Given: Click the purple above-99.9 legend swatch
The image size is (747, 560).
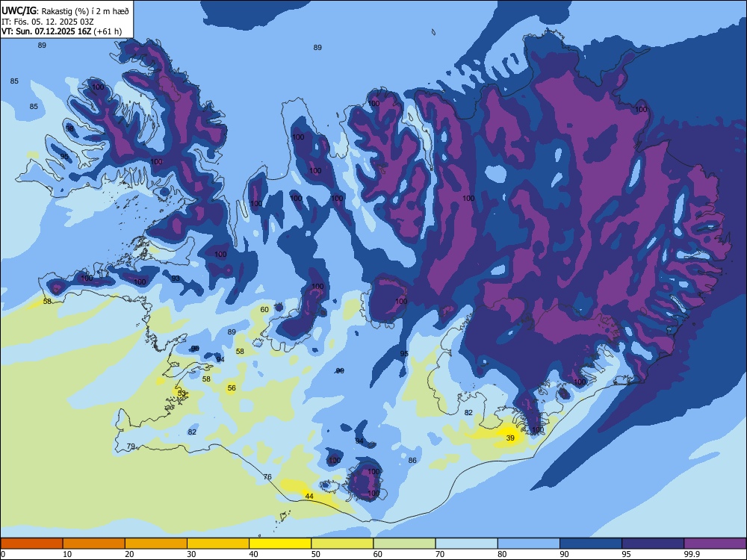Looking at the screenshot, I should 715,544.
